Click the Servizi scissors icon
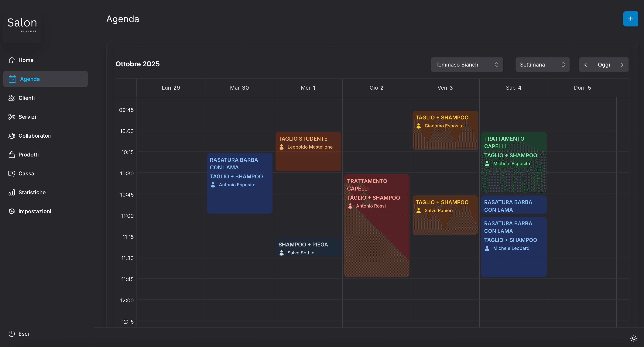The image size is (644, 347). coord(12,117)
